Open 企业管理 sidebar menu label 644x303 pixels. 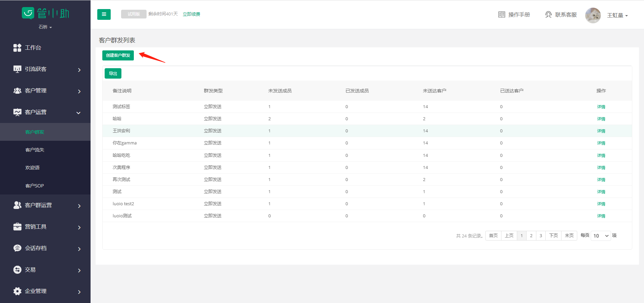pyautogui.click(x=36, y=291)
